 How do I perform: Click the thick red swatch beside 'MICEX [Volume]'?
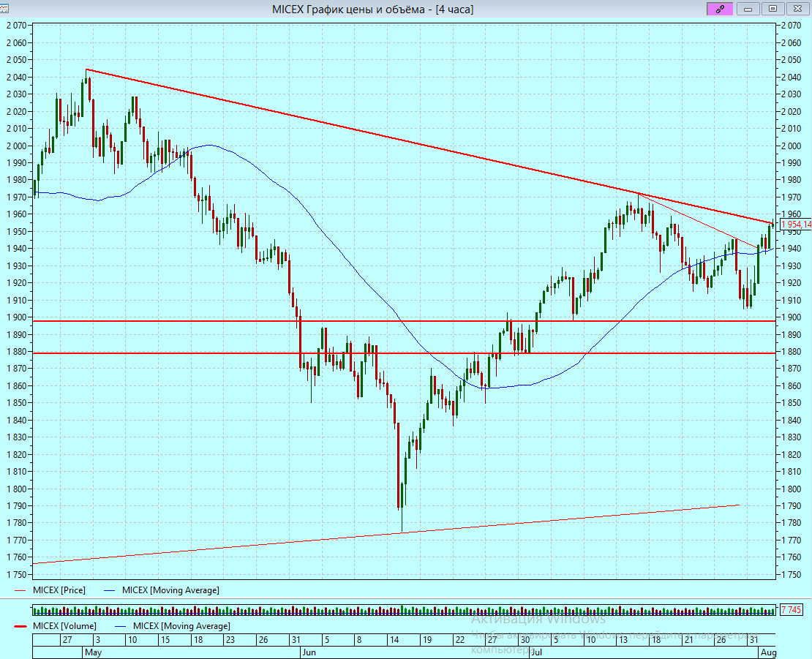point(20,626)
